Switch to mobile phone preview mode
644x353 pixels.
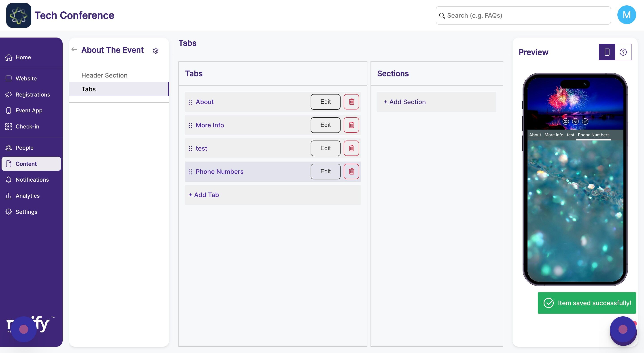point(607,52)
